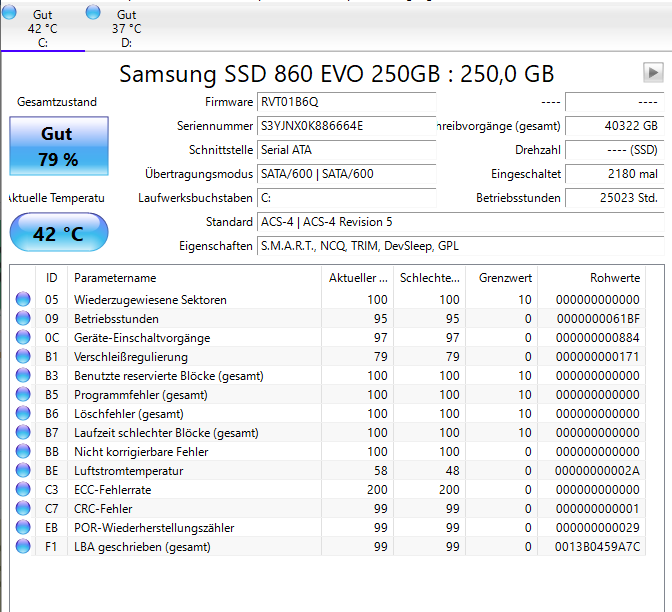Screen dimensions: 672x612
Task: Click the status orb of row 0C Geräte-Einschaltvorgänge
Action: tap(23, 337)
